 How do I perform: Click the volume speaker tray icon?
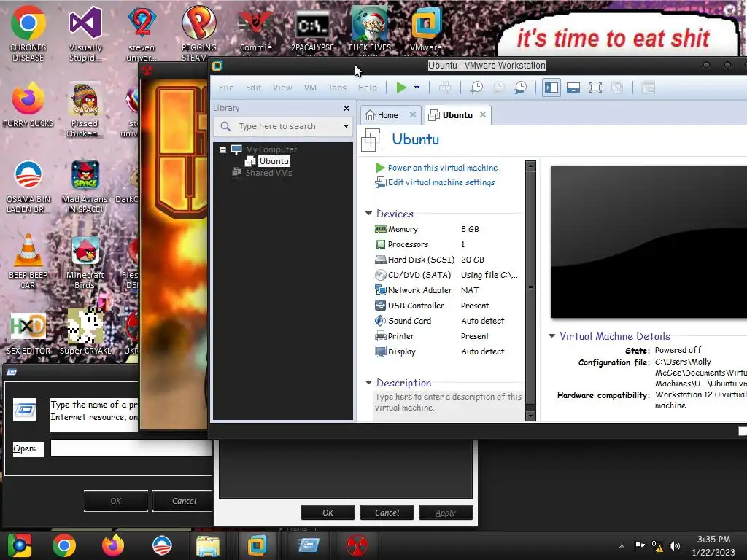(x=675, y=545)
